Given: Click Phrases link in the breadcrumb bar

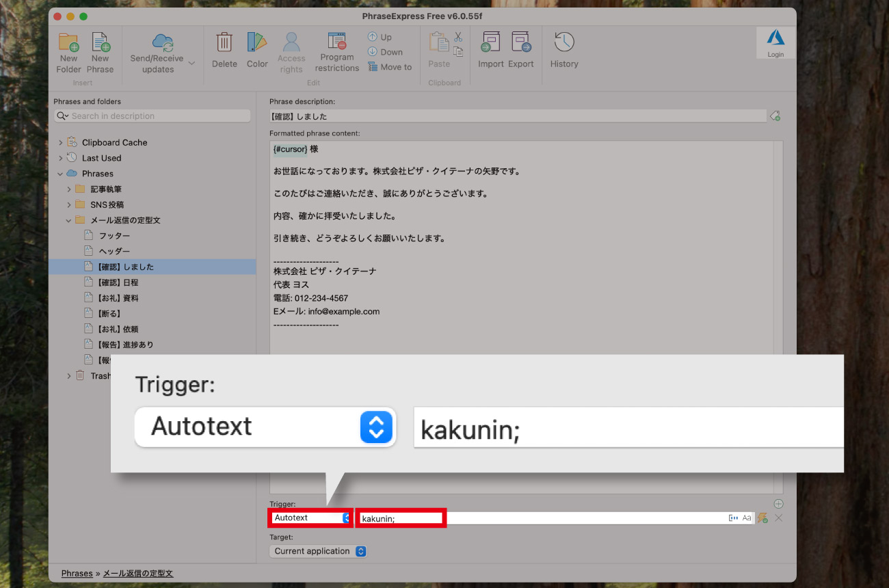Looking at the screenshot, I should tap(77, 574).
